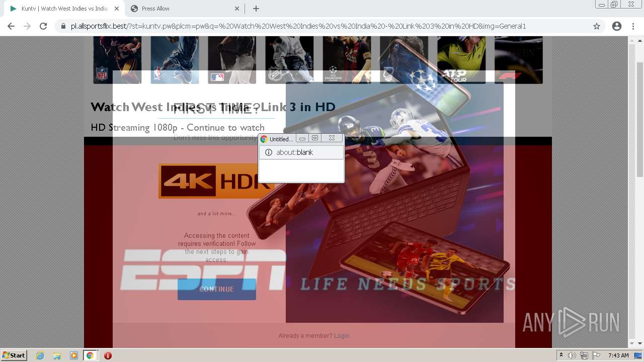This screenshot has width=644, height=362.
Task: Click the about:blank popup address field
Action: coord(301,152)
